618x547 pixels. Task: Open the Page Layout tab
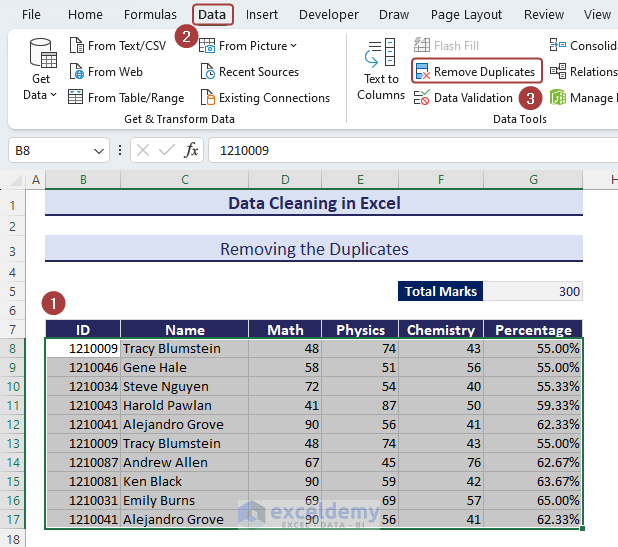(x=466, y=15)
